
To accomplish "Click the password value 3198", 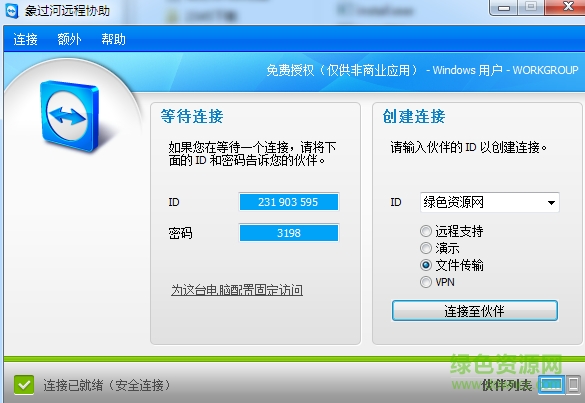I will [x=288, y=233].
